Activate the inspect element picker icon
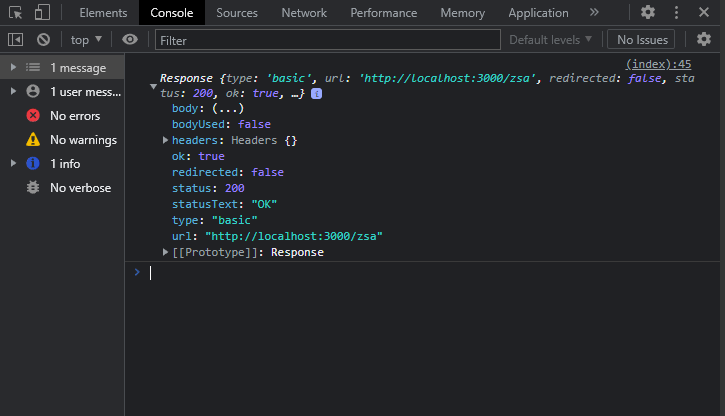The image size is (725, 416). (15, 12)
